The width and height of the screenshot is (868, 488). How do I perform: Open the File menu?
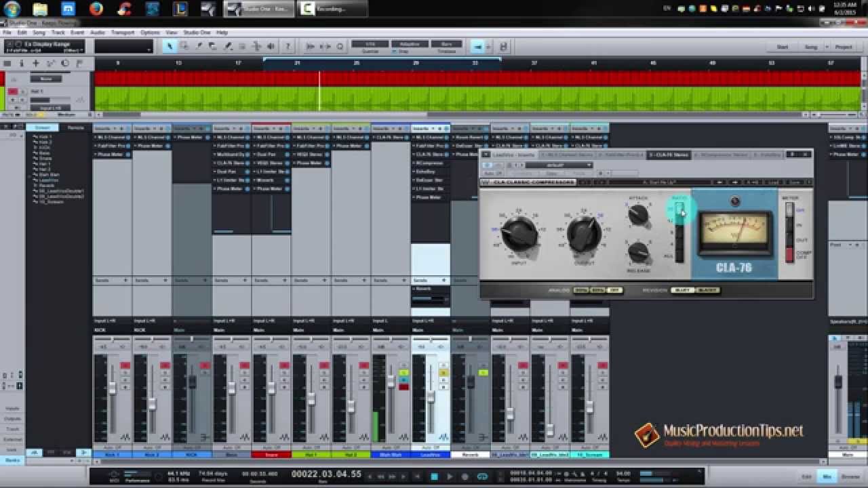click(7, 32)
